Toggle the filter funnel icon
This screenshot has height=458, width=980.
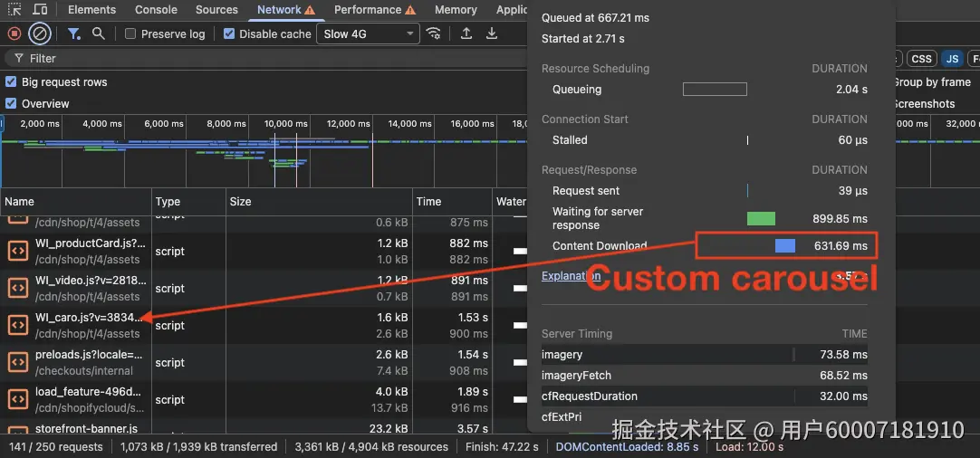point(74,33)
